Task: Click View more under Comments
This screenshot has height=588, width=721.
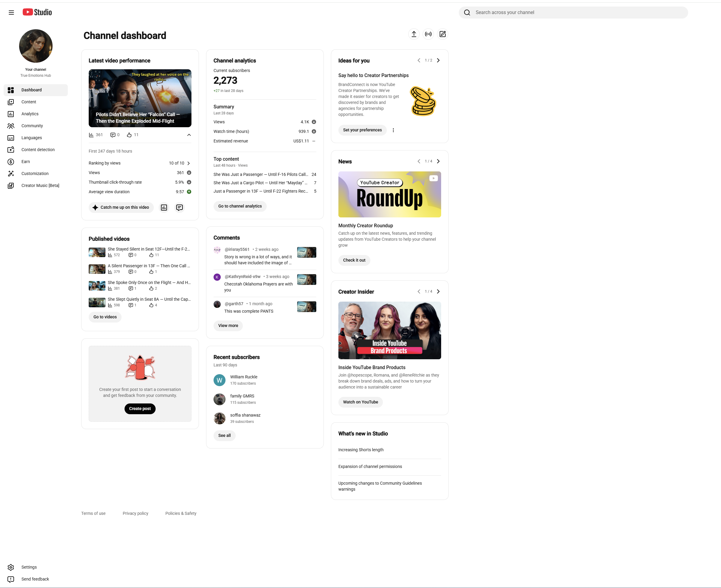Action: (x=228, y=326)
